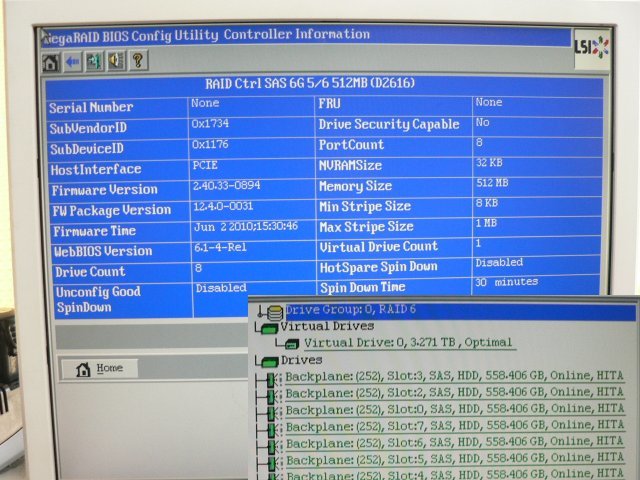Click the speaker alarm toolbar icon
The width and height of the screenshot is (640, 480).
tap(116, 61)
